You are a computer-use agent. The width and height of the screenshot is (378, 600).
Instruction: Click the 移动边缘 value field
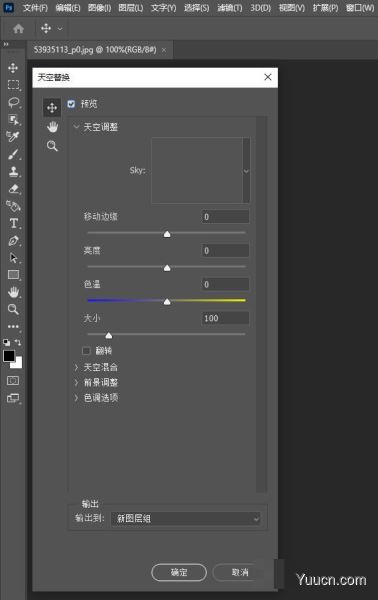[225, 217]
